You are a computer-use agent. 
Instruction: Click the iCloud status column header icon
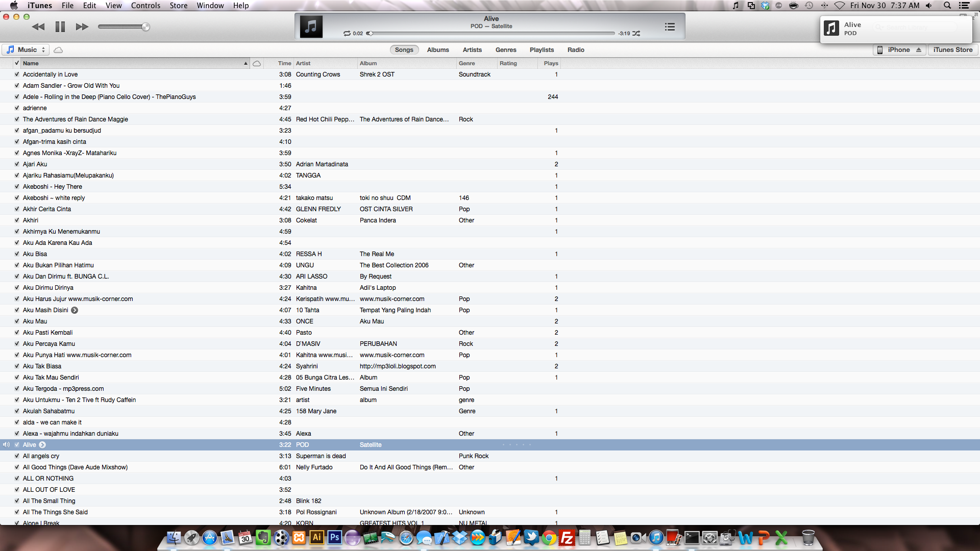tap(257, 64)
